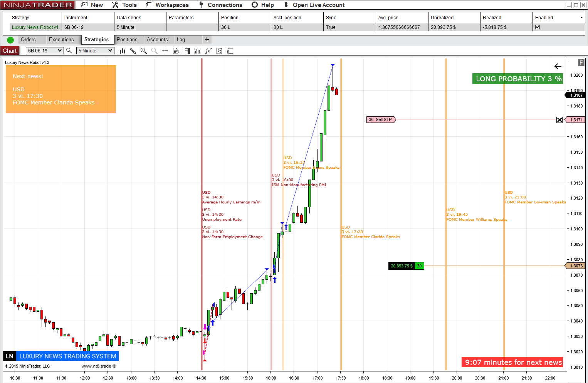Click the zoom out magnifier icon

click(x=155, y=51)
